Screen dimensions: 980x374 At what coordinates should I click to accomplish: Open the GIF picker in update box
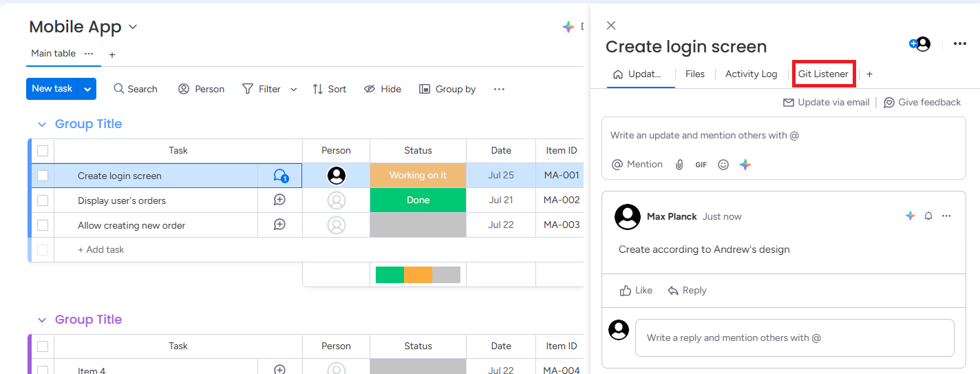click(x=701, y=165)
